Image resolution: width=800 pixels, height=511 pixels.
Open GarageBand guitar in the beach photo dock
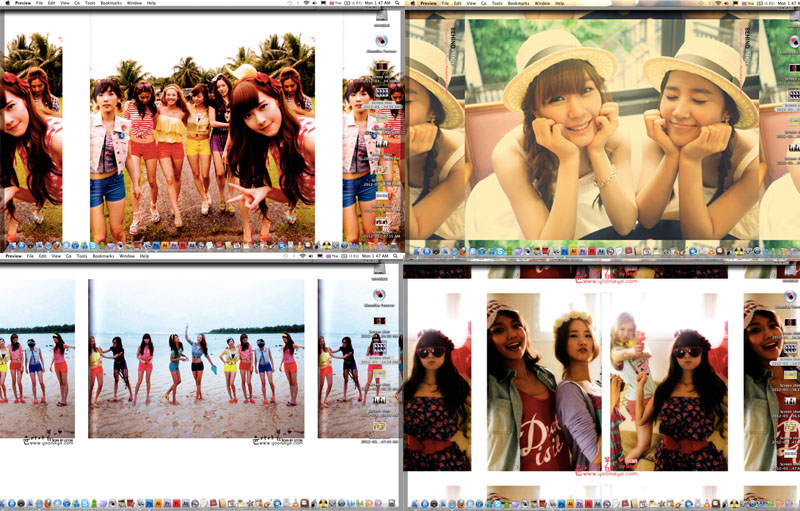[267, 503]
